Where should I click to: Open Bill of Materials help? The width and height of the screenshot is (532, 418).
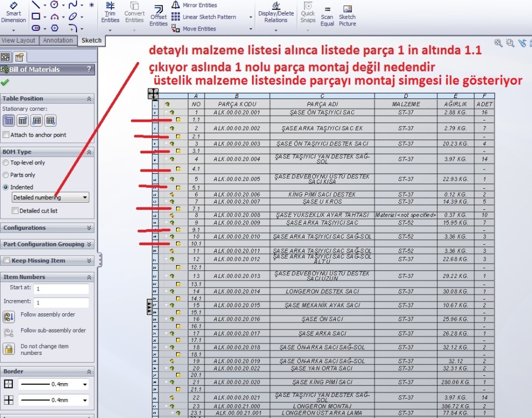[89, 69]
